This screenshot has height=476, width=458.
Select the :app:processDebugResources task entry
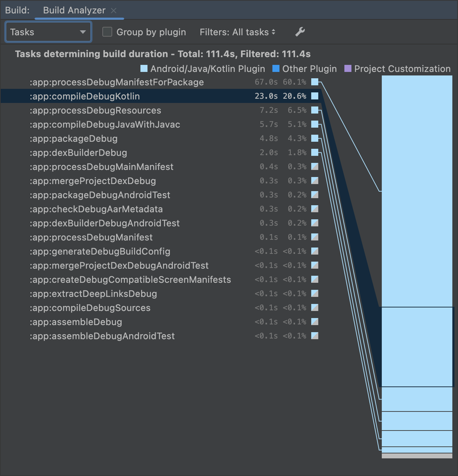tap(126, 110)
